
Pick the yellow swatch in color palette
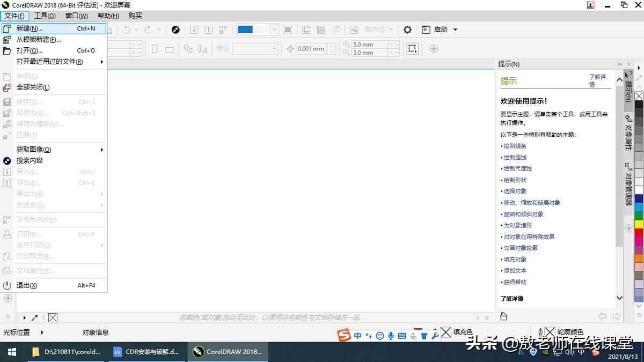pyautogui.click(x=639, y=224)
